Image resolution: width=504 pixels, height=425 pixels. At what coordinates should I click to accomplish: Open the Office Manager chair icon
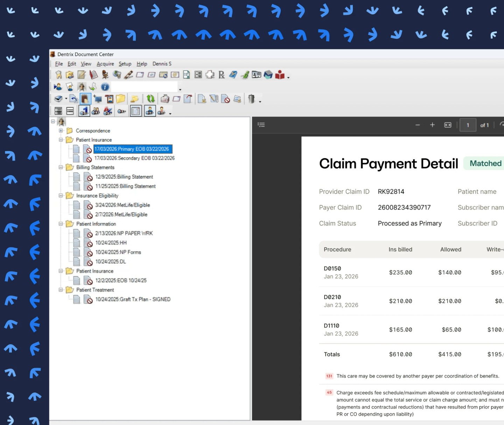105,75
